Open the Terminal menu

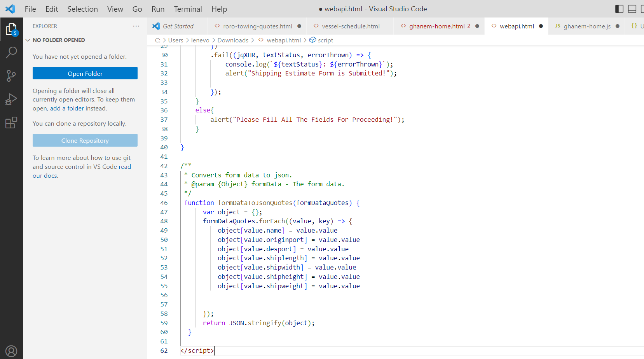tap(188, 9)
